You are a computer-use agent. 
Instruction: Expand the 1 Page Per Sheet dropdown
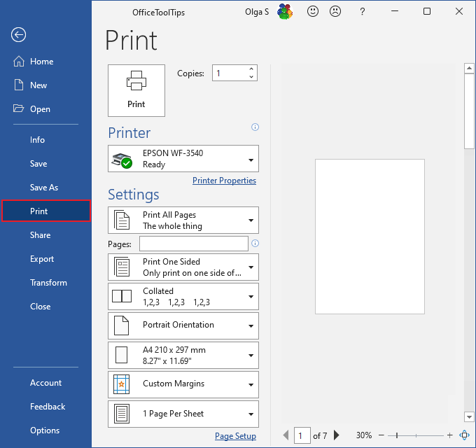(183, 414)
